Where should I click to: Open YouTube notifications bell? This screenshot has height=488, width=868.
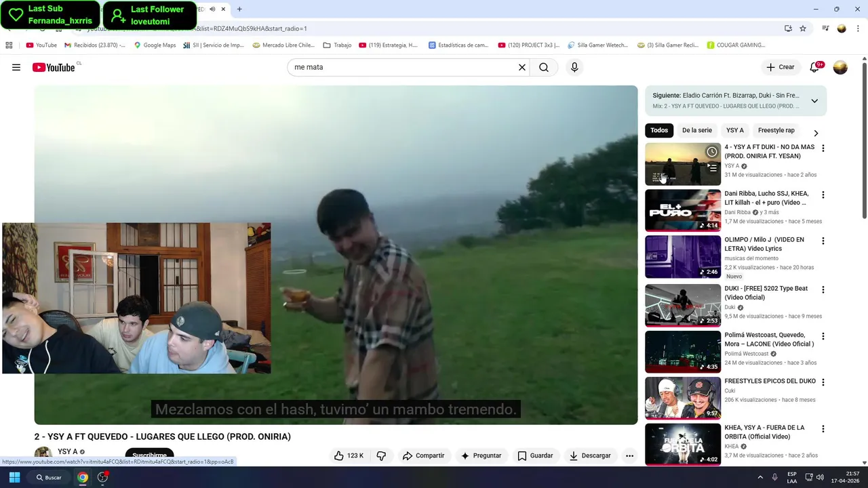[x=815, y=67]
